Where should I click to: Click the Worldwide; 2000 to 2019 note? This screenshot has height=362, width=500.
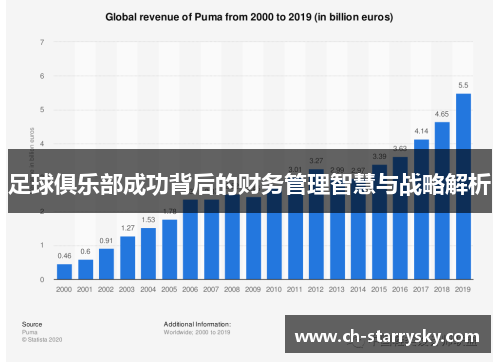pos(197,332)
